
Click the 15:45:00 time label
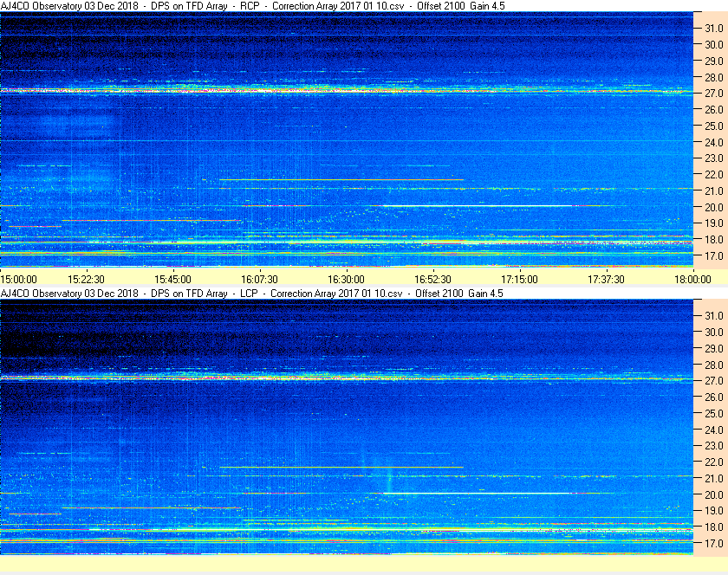click(172, 280)
